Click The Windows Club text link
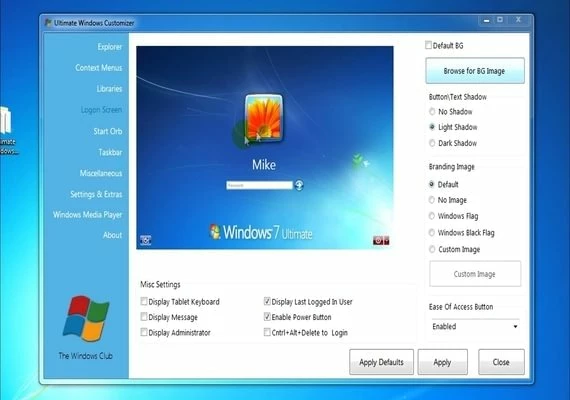This screenshot has width=570, height=400. (x=86, y=356)
